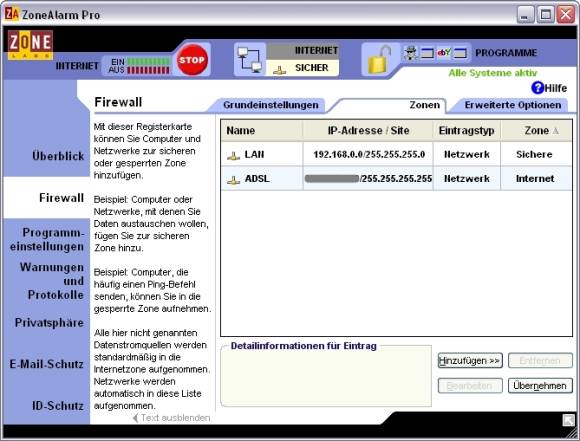The image size is (580, 441).
Task: Click the Internet traffic EIN/AUS meter
Action: coord(140,65)
